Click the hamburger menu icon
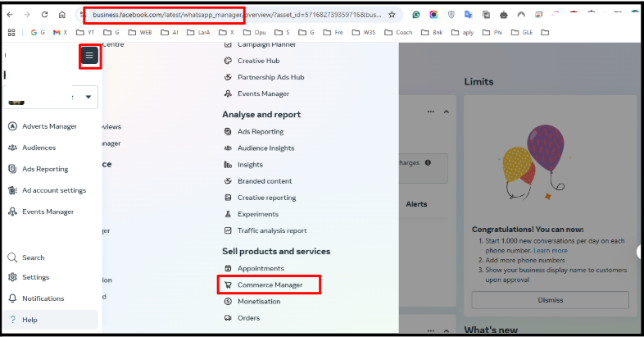 pos(90,56)
